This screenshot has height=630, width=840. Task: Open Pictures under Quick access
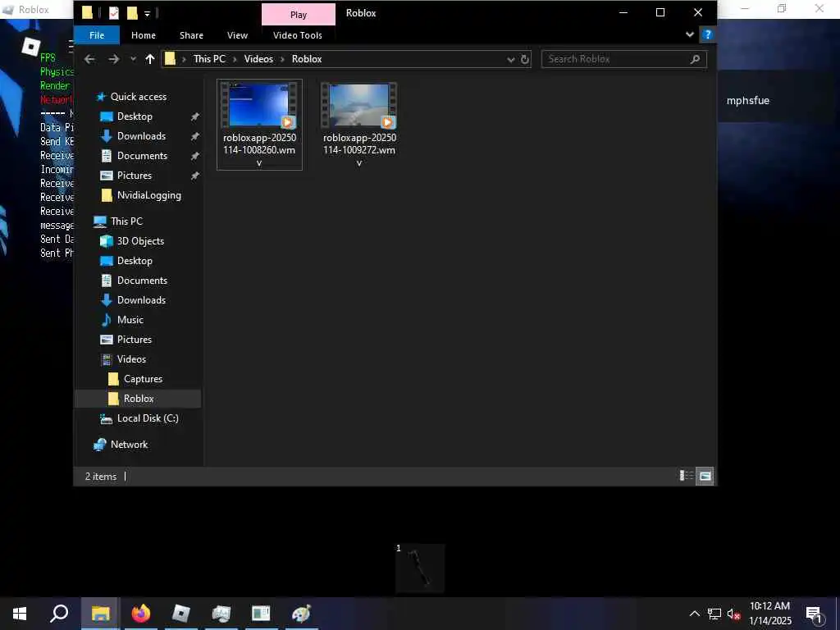click(x=134, y=176)
